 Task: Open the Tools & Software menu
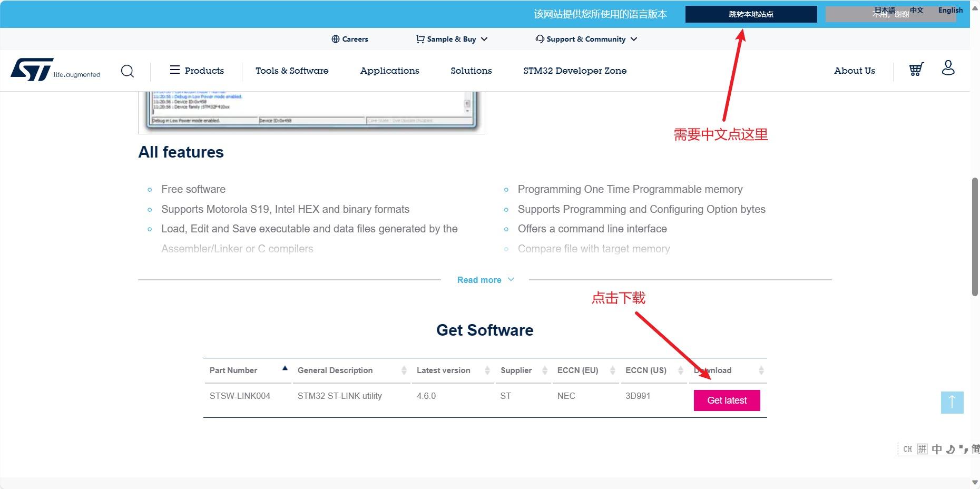292,71
